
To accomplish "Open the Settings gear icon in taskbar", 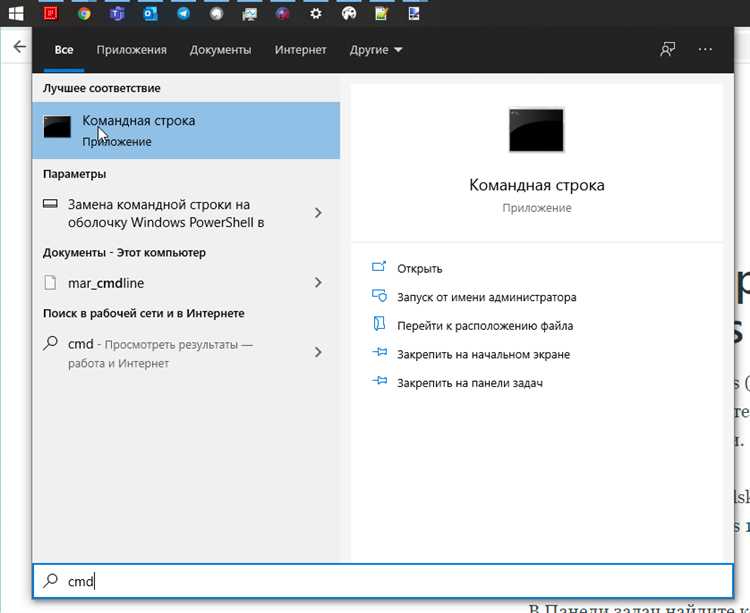I will 316,14.
